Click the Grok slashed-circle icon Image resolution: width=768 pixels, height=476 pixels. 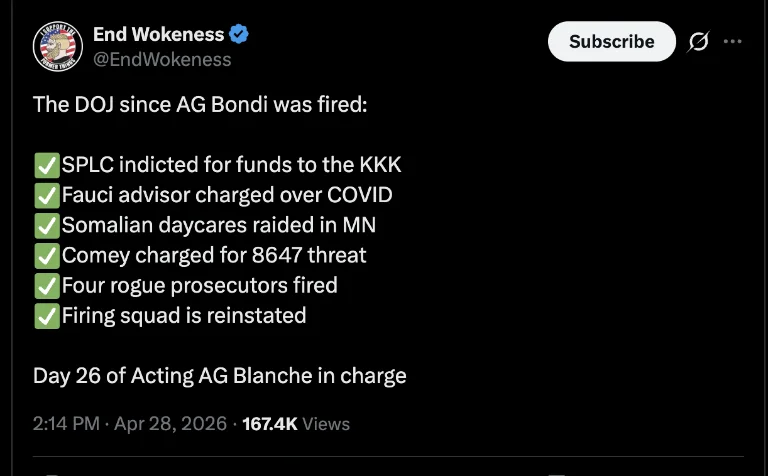pos(699,42)
